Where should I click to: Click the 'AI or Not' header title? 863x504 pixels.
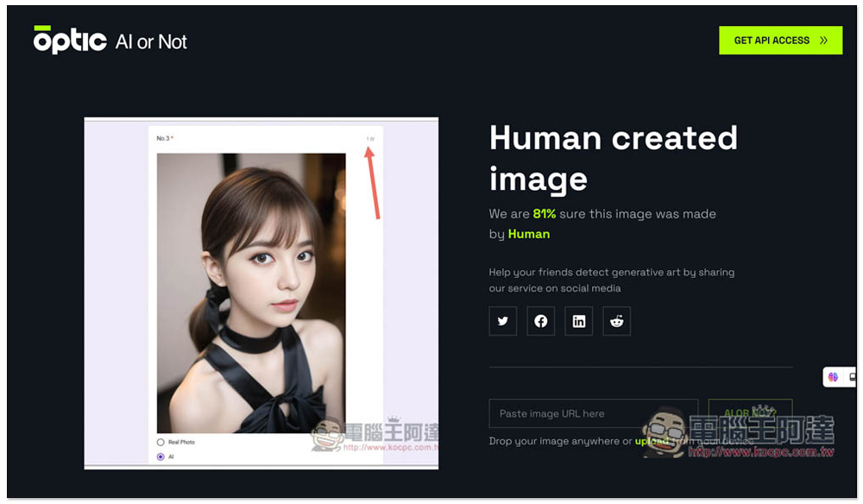pos(151,41)
